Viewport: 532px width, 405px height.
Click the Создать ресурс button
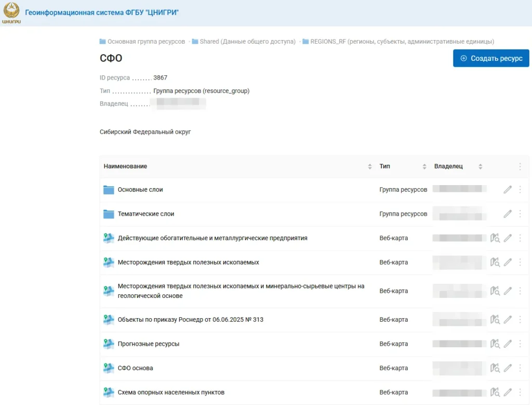click(491, 58)
